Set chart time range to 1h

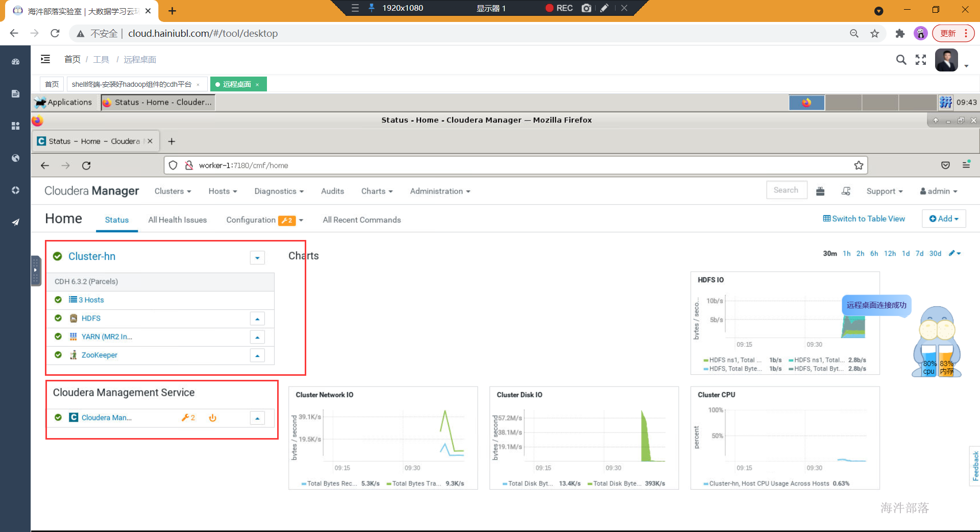(x=847, y=254)
